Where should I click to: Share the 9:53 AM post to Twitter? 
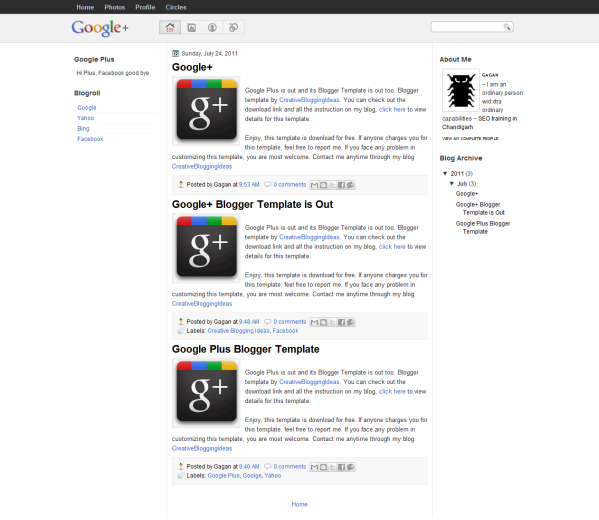[x=332, y=185]
